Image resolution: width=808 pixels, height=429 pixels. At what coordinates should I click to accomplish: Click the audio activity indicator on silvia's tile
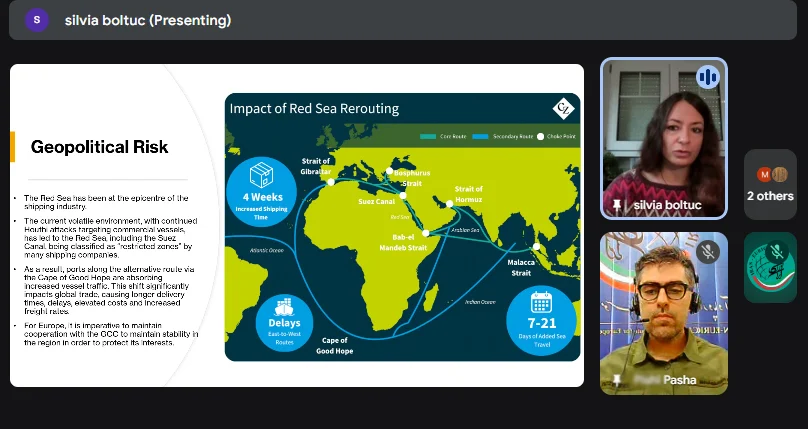(707, 77)
